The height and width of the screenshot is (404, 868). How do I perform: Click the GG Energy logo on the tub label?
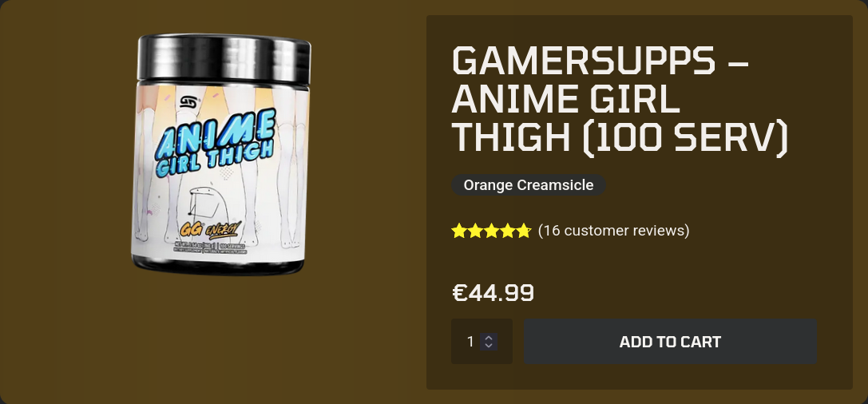(x=210, y=230)
